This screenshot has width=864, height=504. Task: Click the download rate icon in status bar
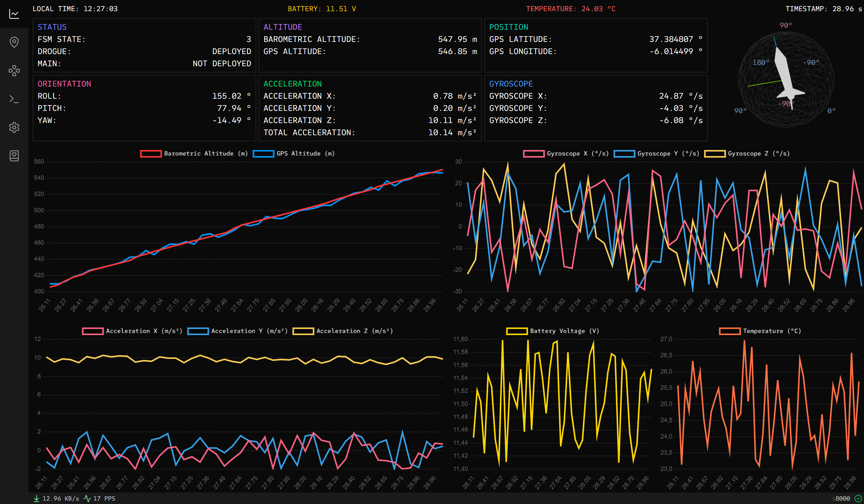[36, 499]
